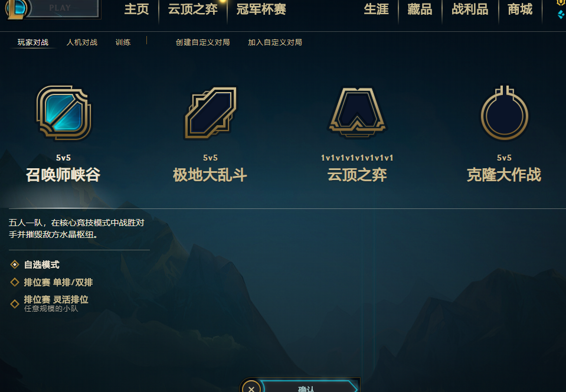Open the 商城 store tab
Image resolution: width=566 pixels, height=392 pixels.
(x=520, y=9)
